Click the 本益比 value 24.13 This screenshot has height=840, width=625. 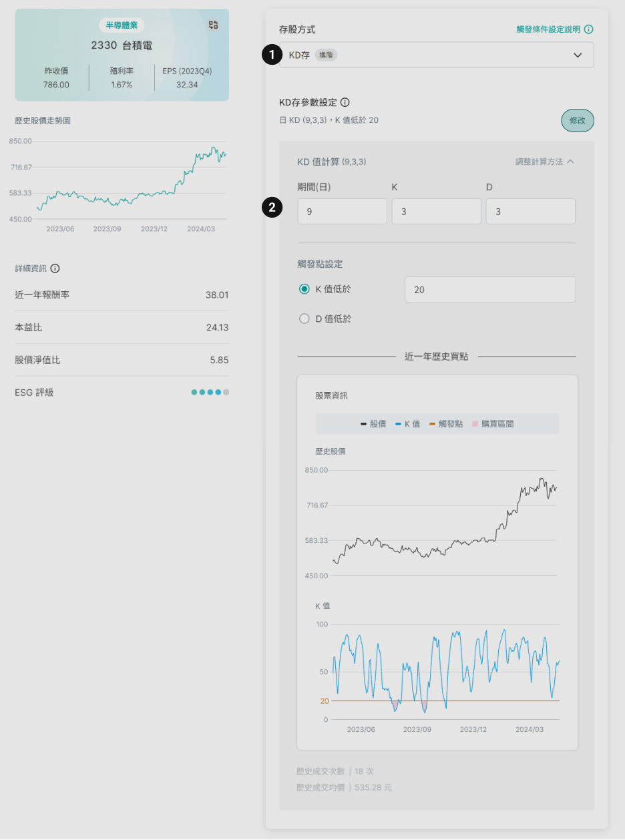218,327
